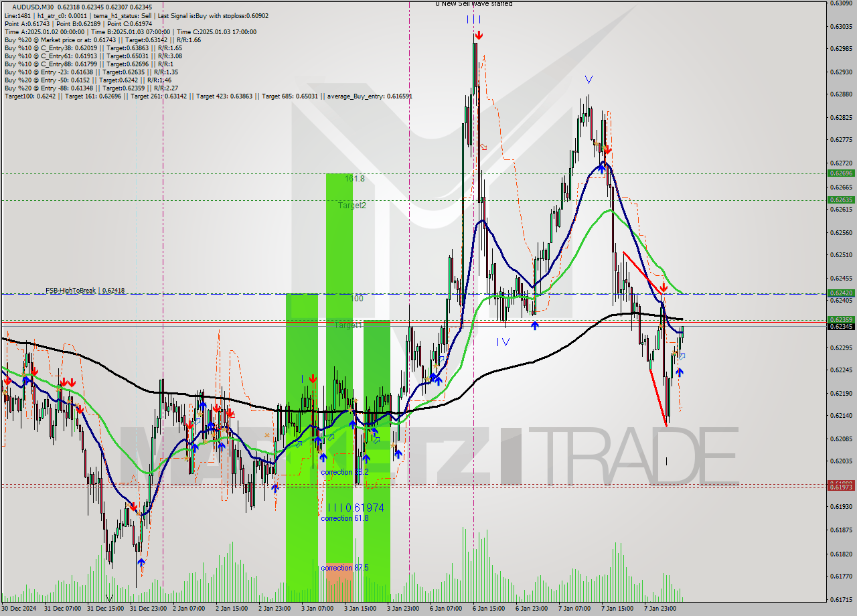
Task: Click price axis value 0.62035
Action: pyautogui.click(x=841, y=461)
